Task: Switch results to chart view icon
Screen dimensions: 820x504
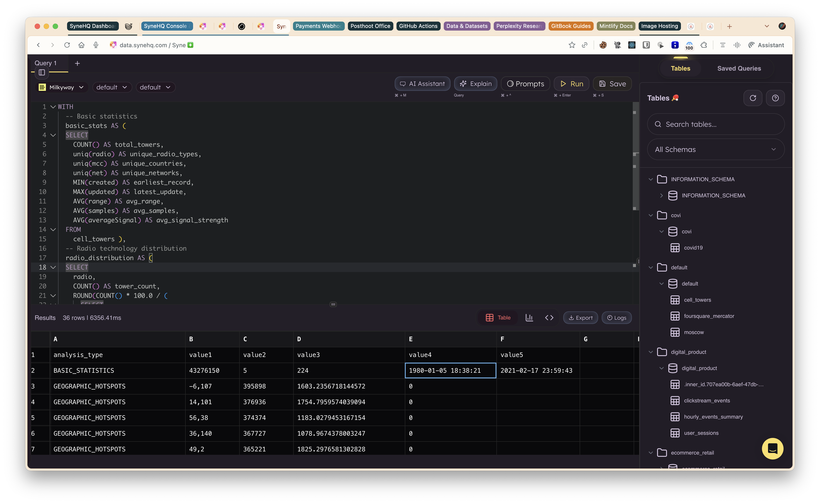Action: pyautogui.click(x=529, y=318)
